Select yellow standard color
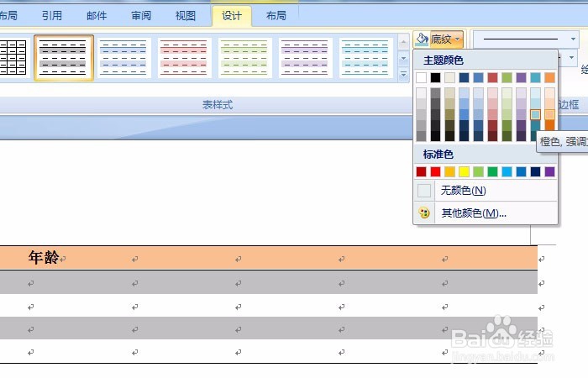 (x=464, y=171)
